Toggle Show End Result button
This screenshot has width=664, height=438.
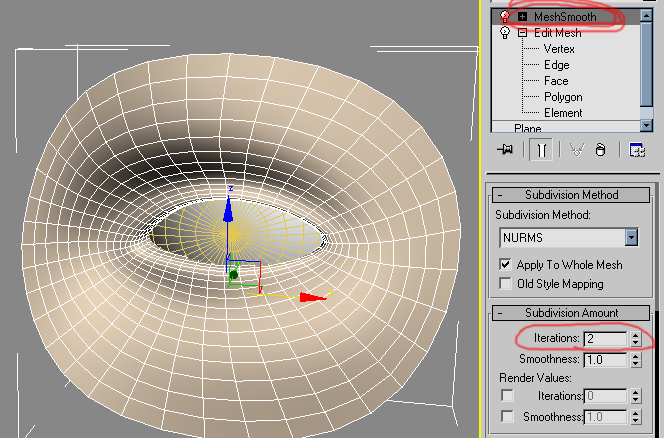click(541, 150)
